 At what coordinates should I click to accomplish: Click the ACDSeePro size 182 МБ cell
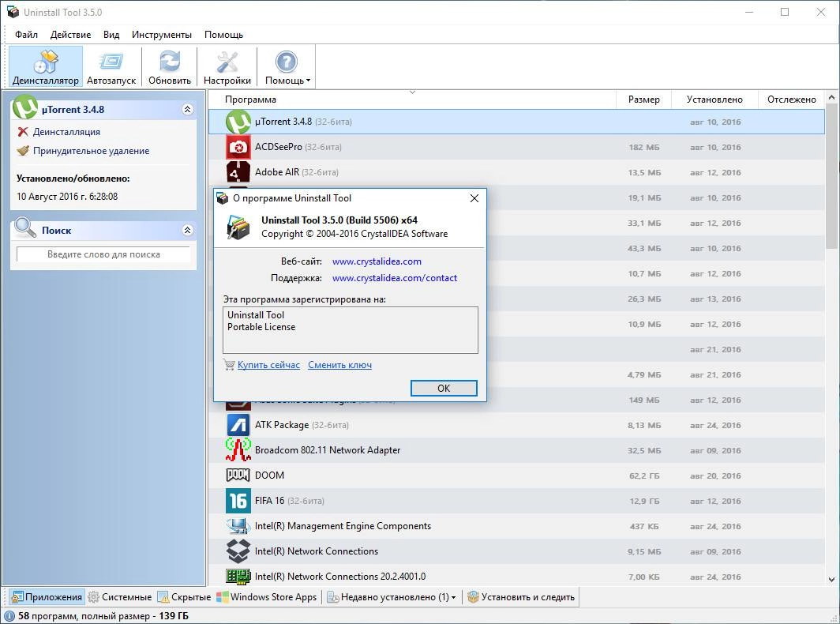pyautogui.click(x=644, y=147)
